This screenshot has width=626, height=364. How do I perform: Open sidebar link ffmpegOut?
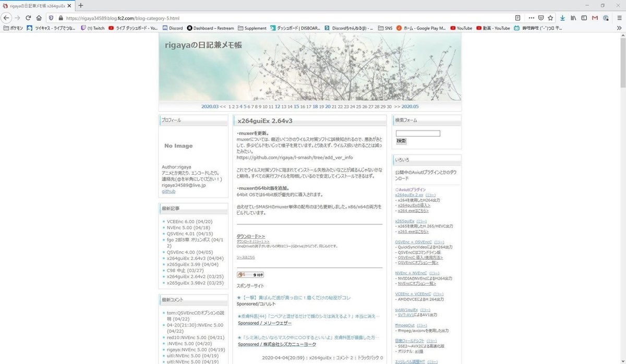pos(405,325)
